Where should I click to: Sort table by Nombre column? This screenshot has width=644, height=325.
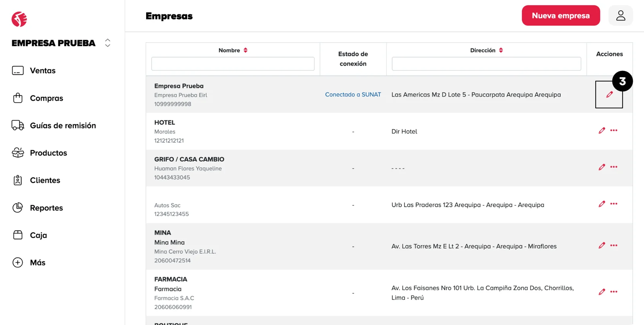point(246,50)
